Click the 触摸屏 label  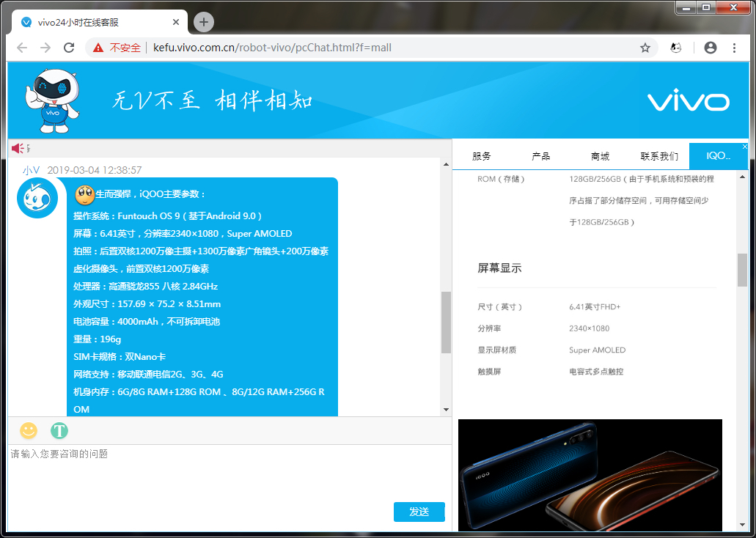[x=489, y=372]
